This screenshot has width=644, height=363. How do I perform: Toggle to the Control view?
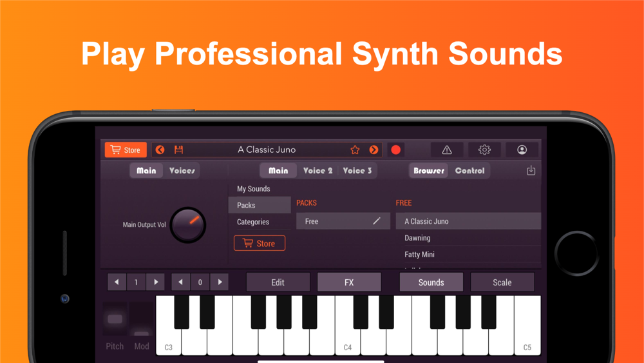[x=469, y=171]
